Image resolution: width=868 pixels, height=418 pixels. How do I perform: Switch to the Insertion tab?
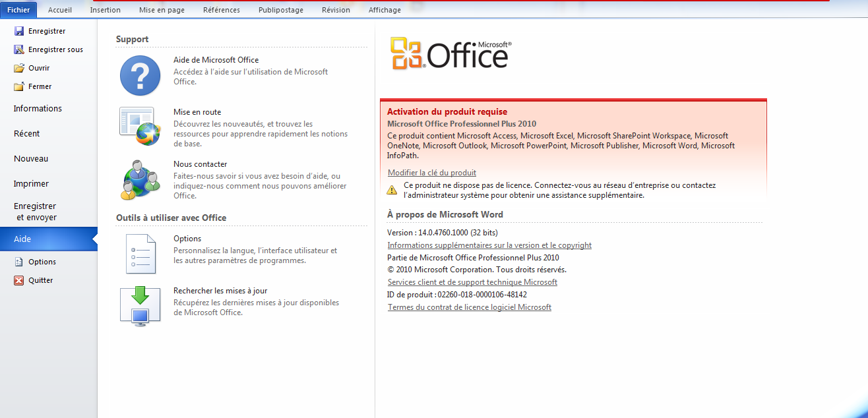pos(106,10)
